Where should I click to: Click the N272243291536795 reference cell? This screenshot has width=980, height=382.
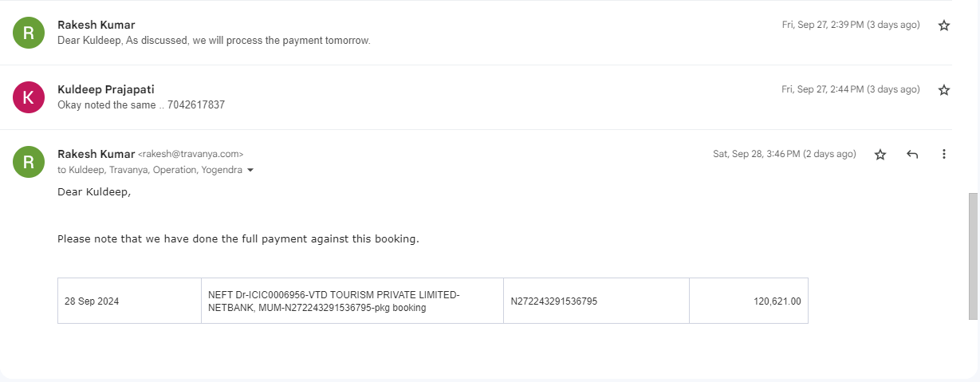click(596, 301)
